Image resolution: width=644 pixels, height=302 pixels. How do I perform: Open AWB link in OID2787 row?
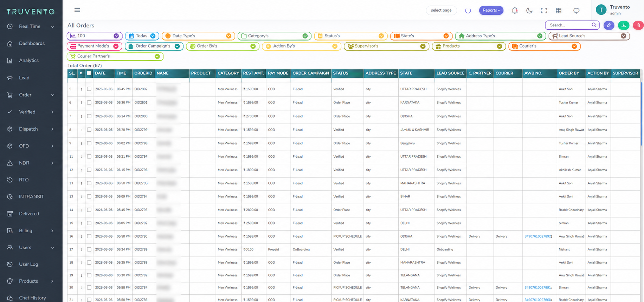(x=538, y=288)
